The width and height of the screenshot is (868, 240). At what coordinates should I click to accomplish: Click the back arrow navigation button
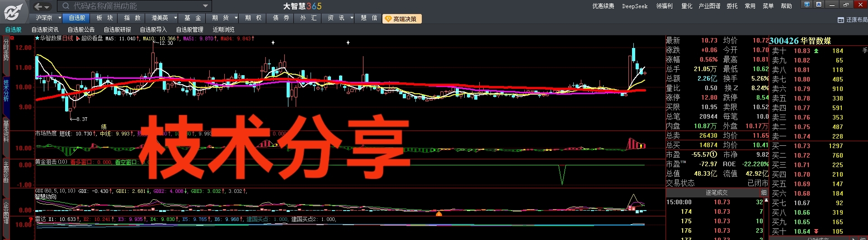[38, 6]
